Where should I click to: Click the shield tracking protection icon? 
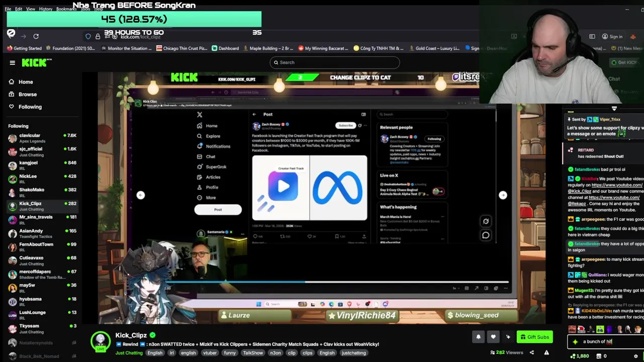[x=88, y=36]
